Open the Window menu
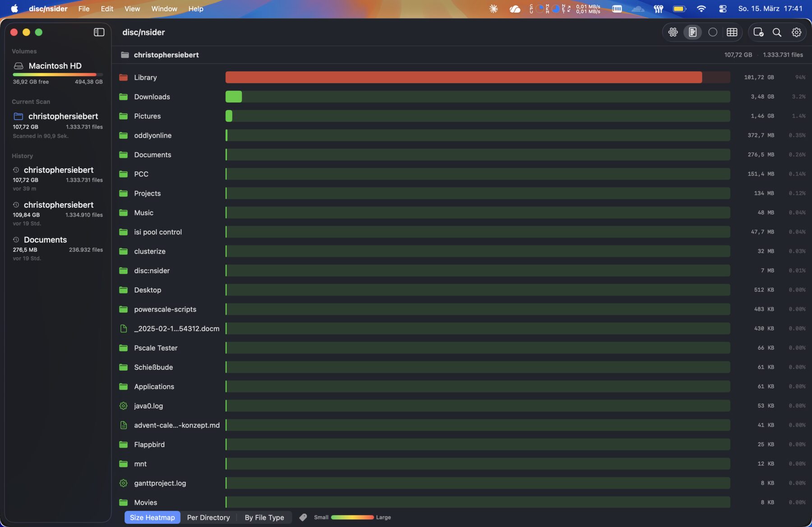This screenshot has width=812, height=527. [164, 9]
